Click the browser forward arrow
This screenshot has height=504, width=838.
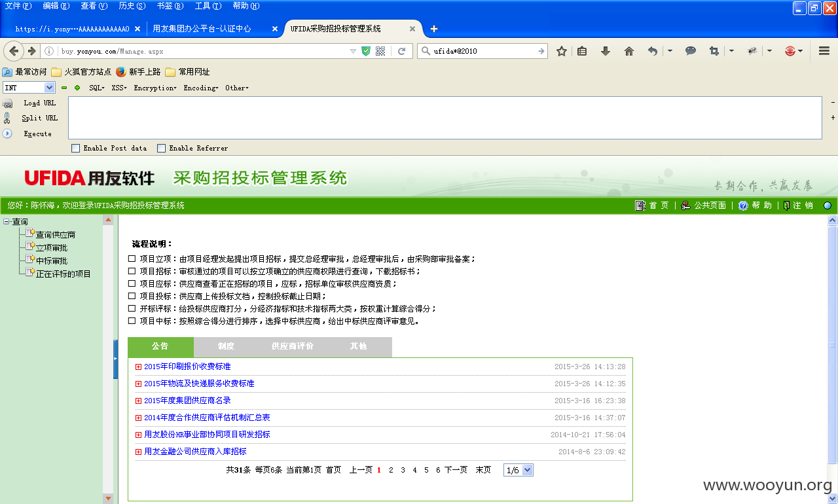[x=31, y=51]
